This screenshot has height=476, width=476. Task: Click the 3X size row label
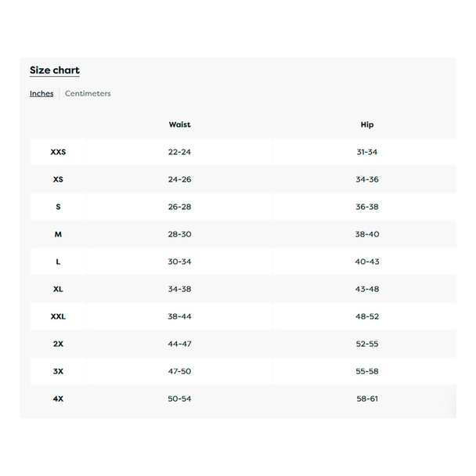pyautogui.click(x=58, y=371)
